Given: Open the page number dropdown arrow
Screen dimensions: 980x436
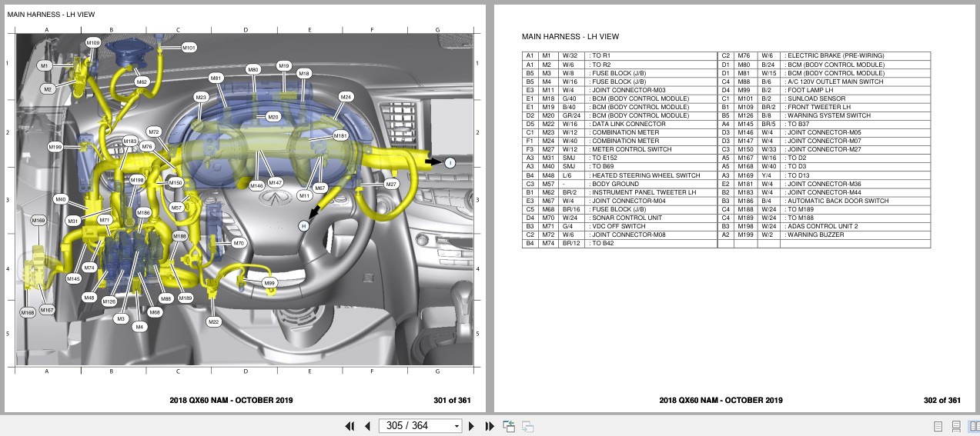Looking at the screenshot, I should tap(457, 426).
